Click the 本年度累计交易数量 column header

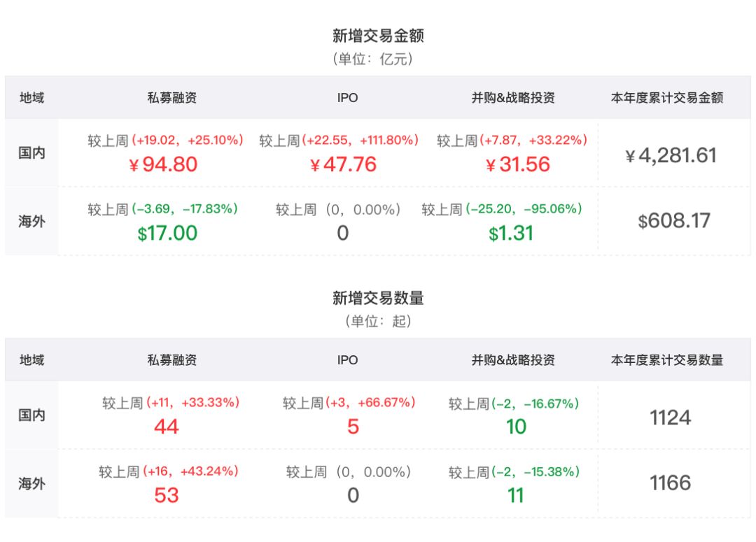(x=666, y=360)
